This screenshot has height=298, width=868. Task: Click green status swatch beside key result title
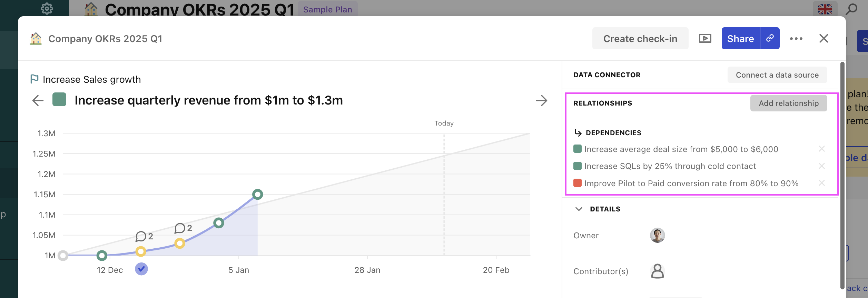tap(59, 100)
